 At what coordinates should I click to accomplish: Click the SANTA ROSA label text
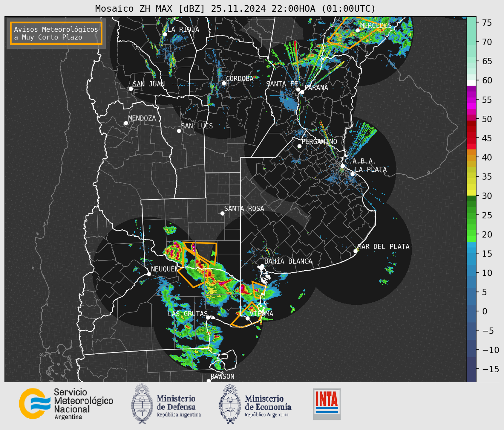[x=244, y=208]
